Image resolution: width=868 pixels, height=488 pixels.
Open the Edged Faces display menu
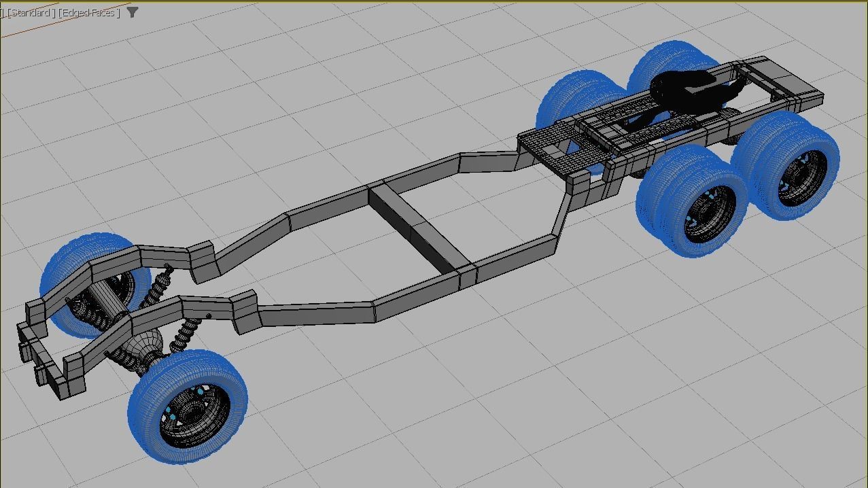point(88,12)
